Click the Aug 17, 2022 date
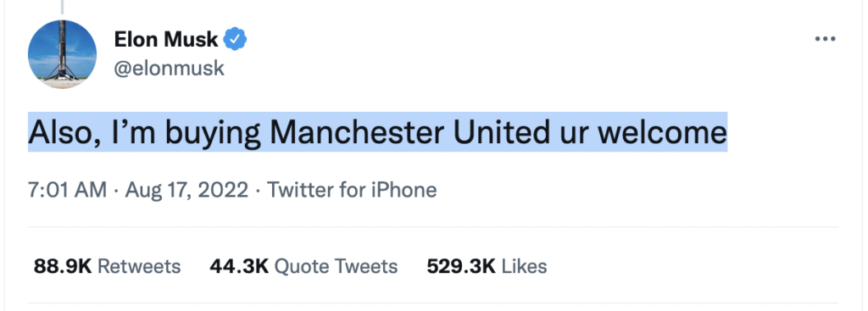Screen dimensions: 868x311 coord(186,190)
